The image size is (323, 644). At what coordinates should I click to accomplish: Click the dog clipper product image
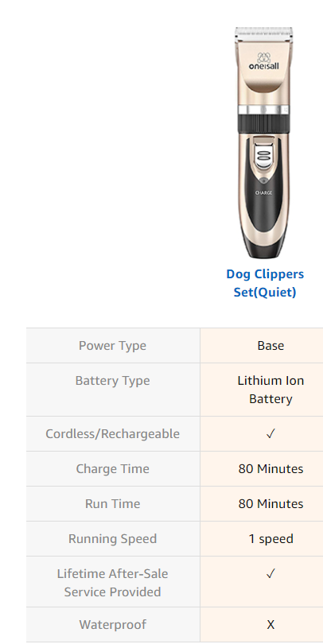[x=264, y=142]
